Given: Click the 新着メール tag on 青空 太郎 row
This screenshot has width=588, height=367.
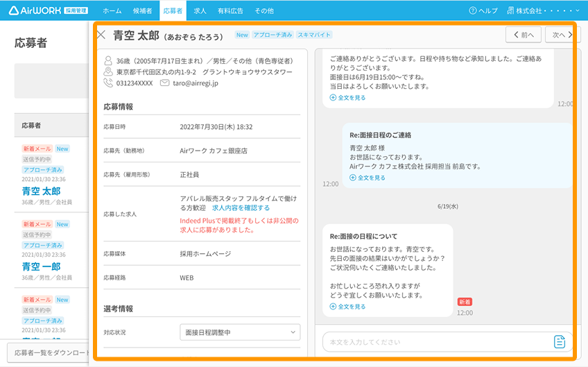Looking at the screenshot, I should 37,148.
